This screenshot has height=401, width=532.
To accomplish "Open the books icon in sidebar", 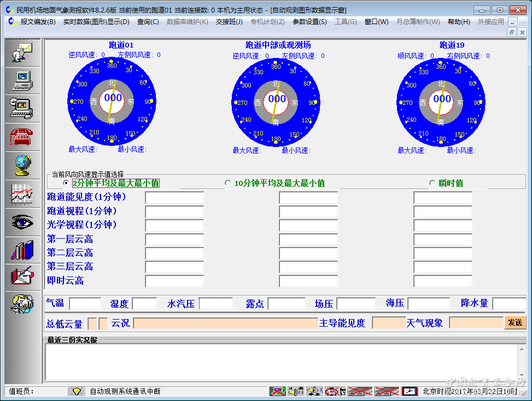I will (x=22, y=250).
